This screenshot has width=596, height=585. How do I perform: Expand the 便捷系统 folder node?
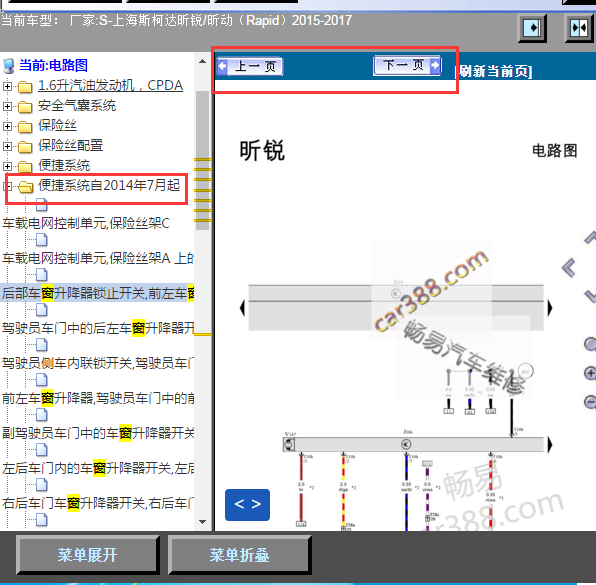pyautogui.click(x=7, y=166)
